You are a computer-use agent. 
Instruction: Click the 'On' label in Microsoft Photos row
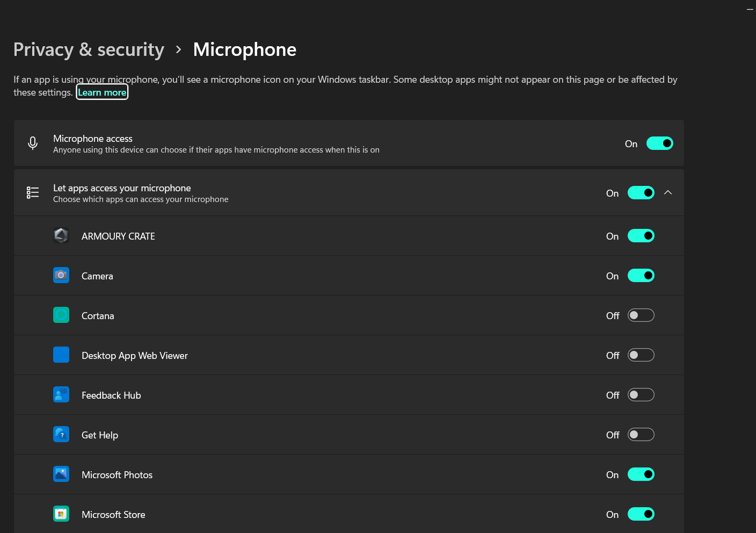[612, 475]
